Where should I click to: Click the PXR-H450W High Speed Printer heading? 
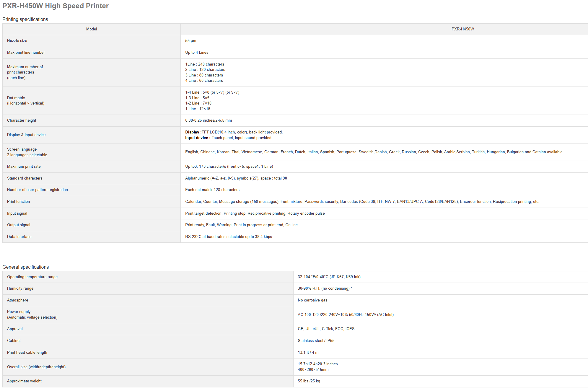click(x=56, y=6)
